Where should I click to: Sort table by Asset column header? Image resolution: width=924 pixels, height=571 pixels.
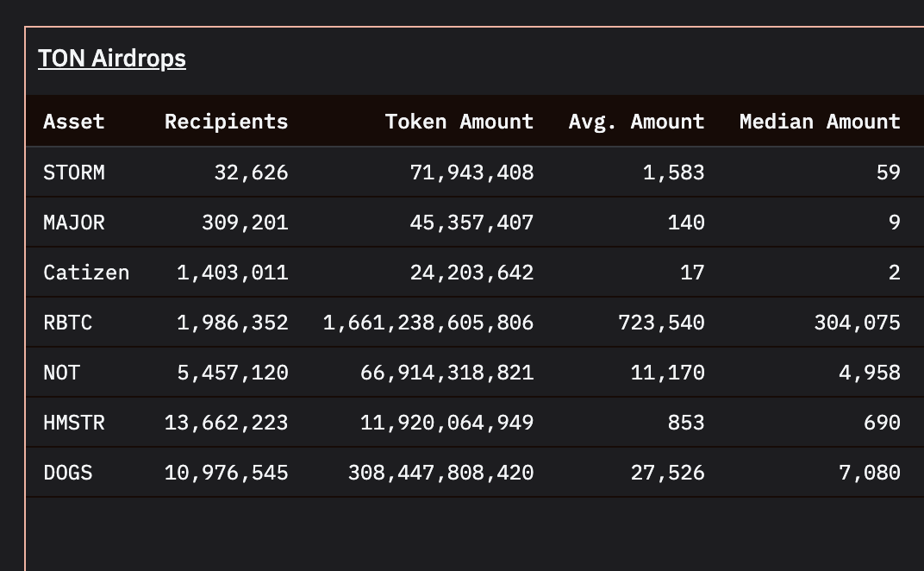[74, 122]
